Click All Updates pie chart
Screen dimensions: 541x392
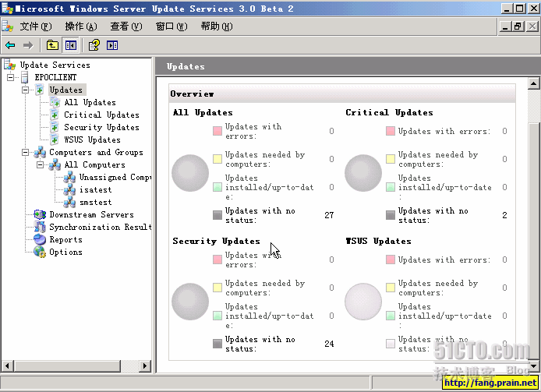(190, 173)
